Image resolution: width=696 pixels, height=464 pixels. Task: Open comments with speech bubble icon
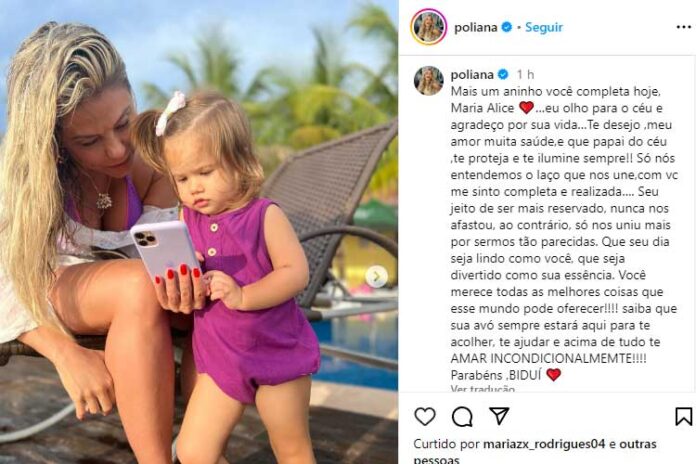pos(462,416)
